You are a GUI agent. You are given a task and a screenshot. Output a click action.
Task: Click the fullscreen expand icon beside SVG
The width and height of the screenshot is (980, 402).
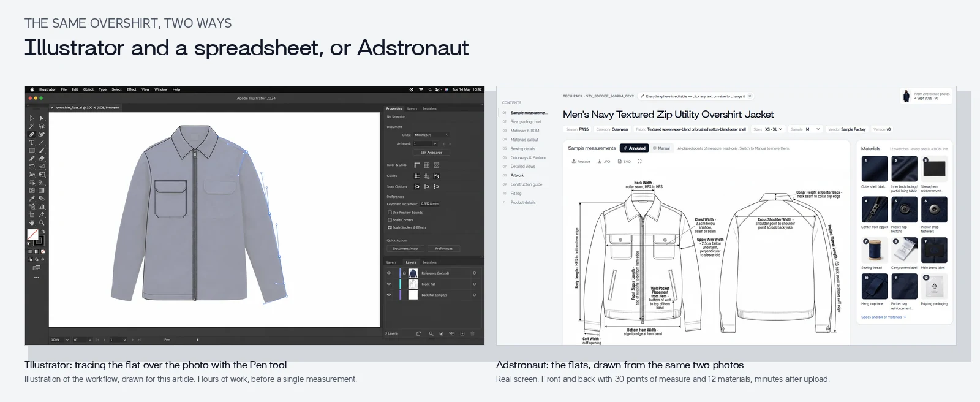coord(639,161)
